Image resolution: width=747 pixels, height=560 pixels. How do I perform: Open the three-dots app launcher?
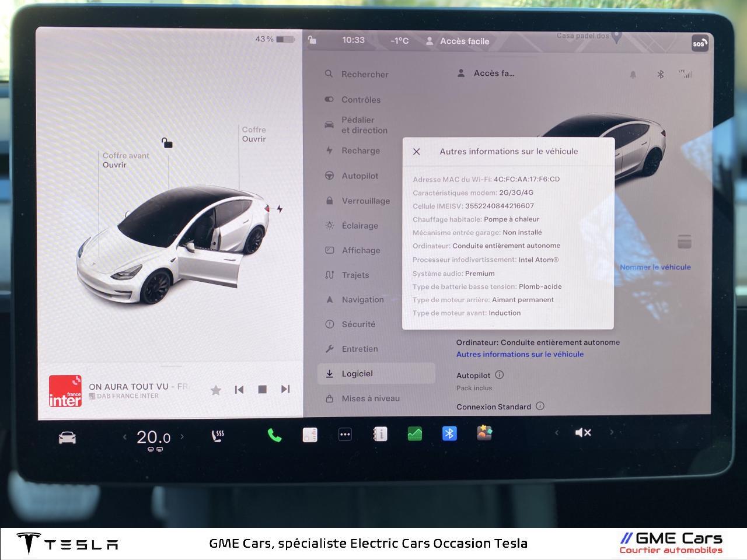345,435
